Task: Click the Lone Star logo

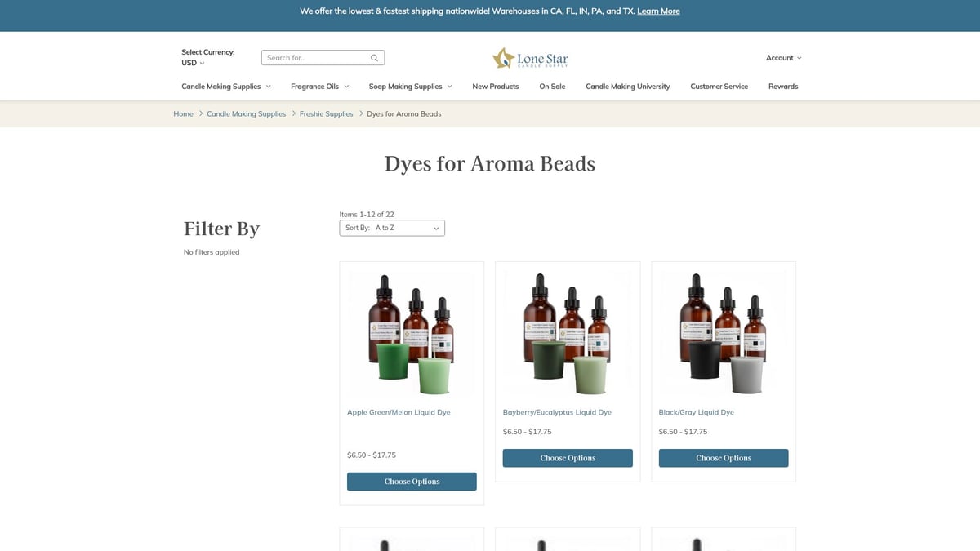Action: pos(531,58)
